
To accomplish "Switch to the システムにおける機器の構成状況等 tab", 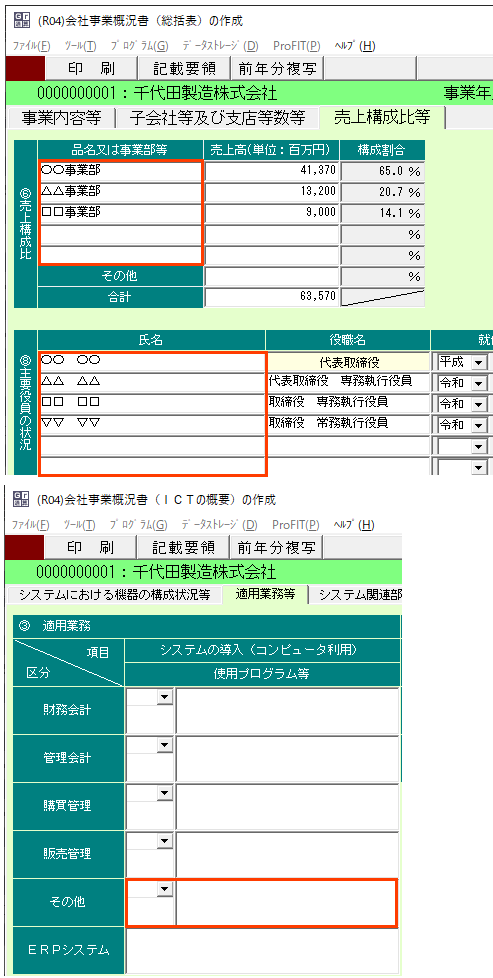I will (114, 595).
